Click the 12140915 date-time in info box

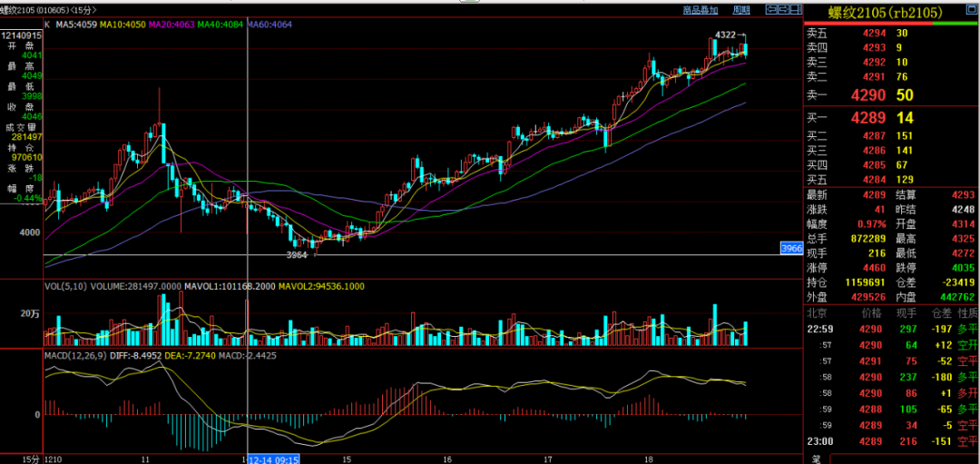[22, 36]
